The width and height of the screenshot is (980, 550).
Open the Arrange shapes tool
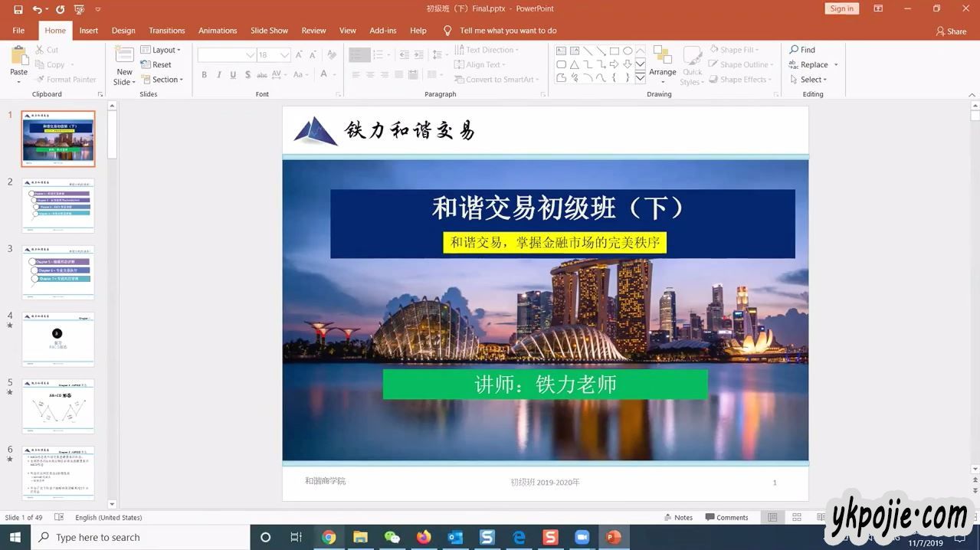[662, 61]
